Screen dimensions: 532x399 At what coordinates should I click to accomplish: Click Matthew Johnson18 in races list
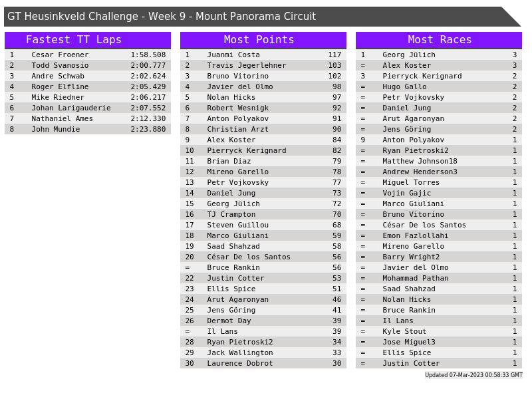pos(420,161)
